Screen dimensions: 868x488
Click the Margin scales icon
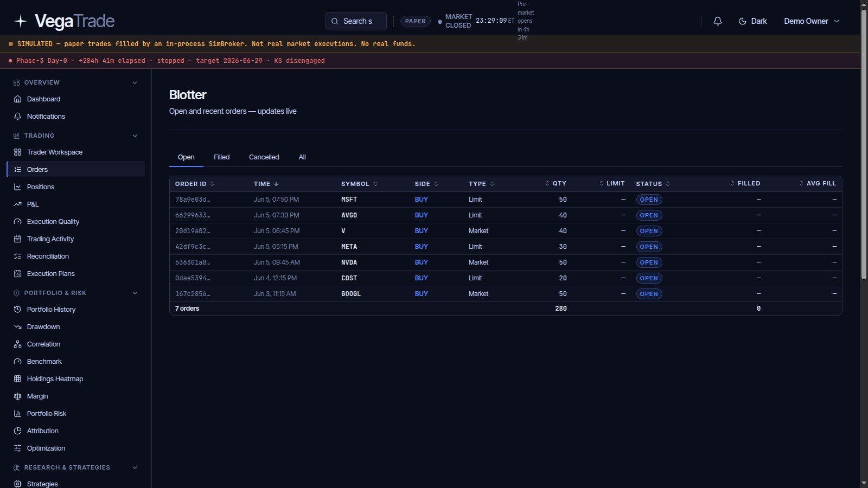(x=17, y=396)
